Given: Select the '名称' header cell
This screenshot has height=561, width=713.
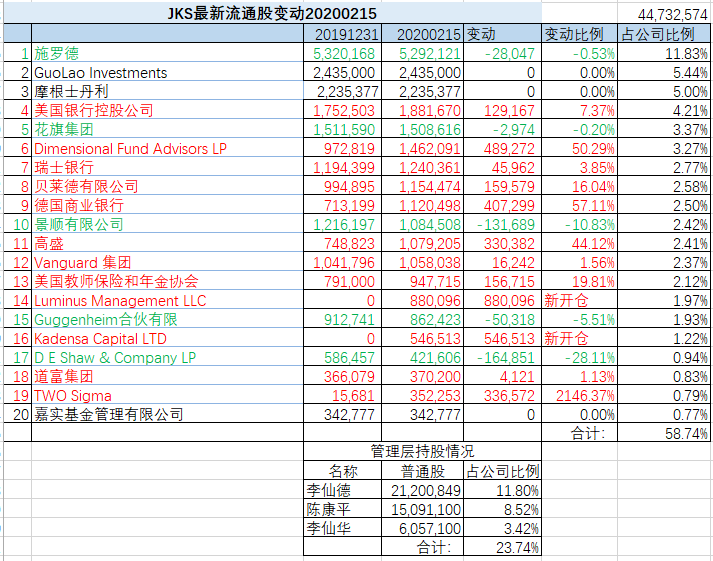Looking at the screenshot, I should pyautogui.click(x=342, y=471).
